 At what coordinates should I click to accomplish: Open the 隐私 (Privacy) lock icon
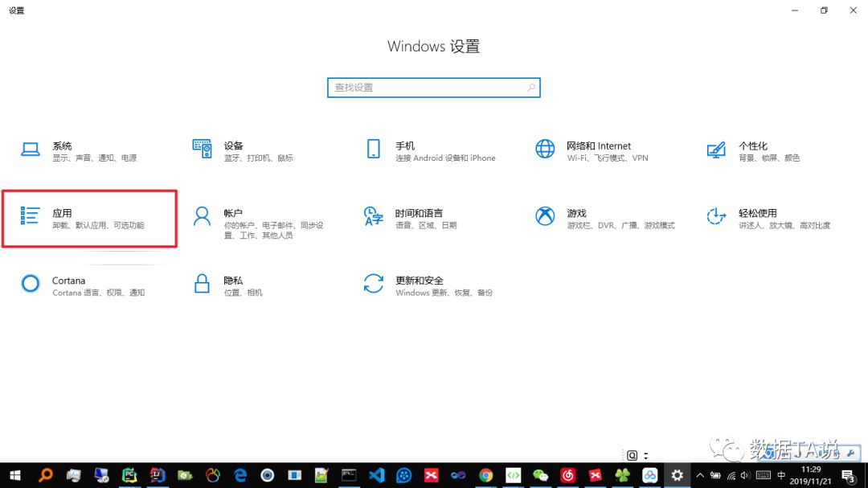(x=202, y=284)
